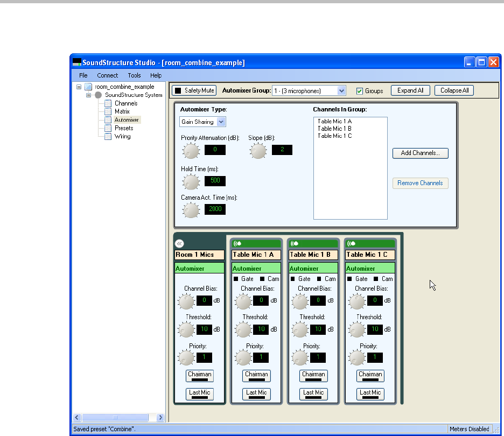
Task: Click the Expand All button
Action: point(410,90)
